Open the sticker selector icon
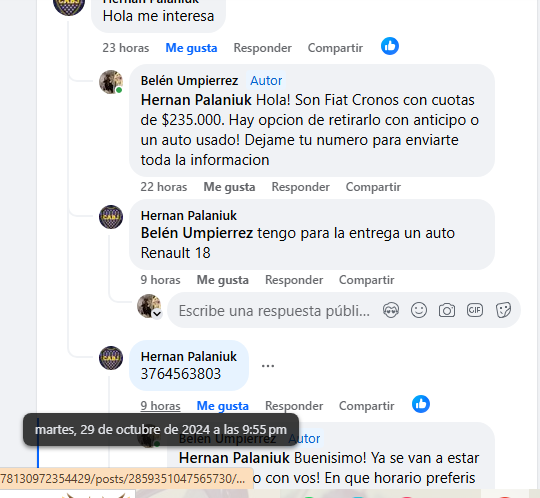The image size is (540, 498). click(503, 310)
